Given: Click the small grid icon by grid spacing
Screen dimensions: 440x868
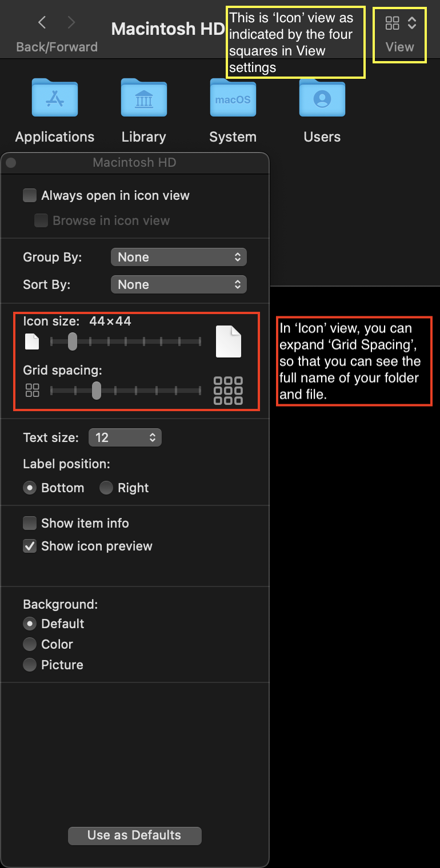Looking at the screenshot, I should coord(33,391).
